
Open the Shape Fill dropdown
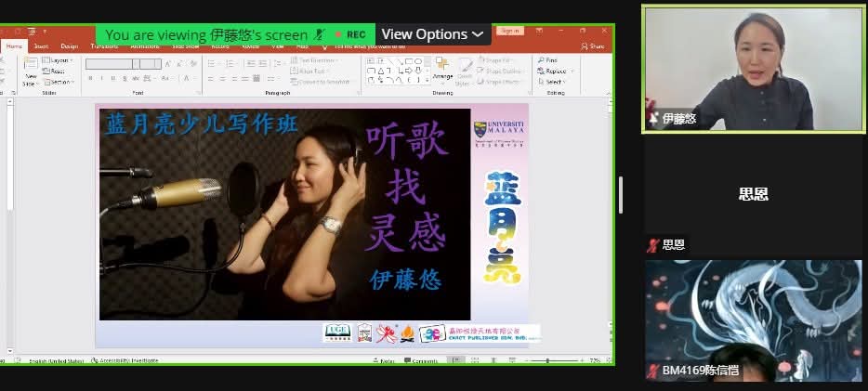click(x=498, y=59)
